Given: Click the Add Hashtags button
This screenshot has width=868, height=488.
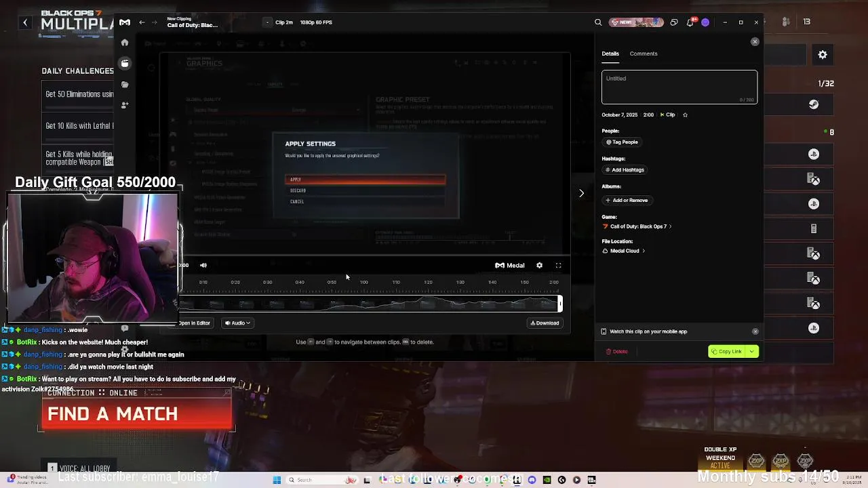Looking at the screenshot, I should (625, 170).
